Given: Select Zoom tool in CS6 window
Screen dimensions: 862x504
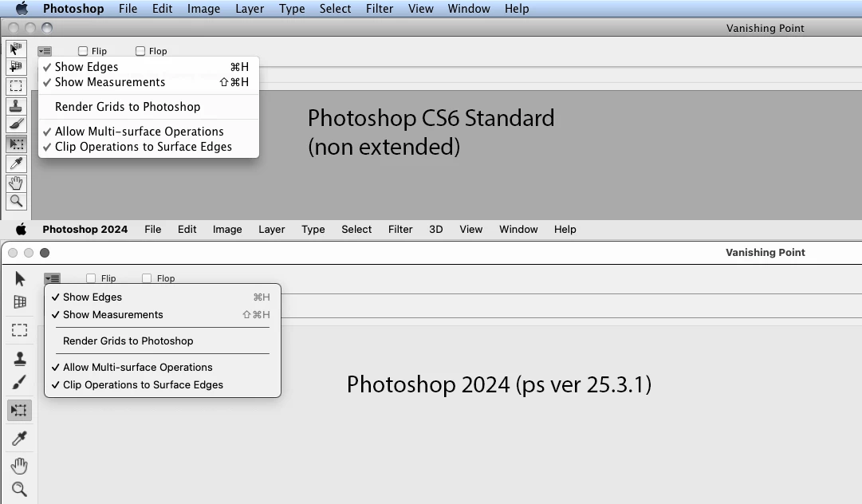Looking at the screenshot, I should coord(16,201).
